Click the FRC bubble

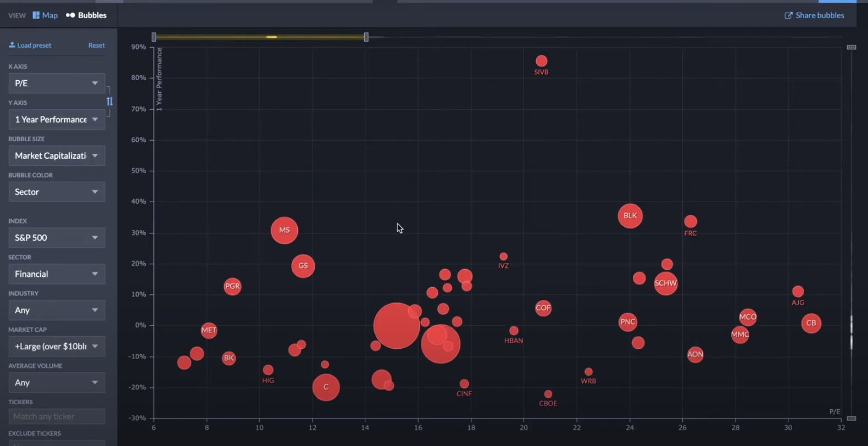[691, 221]
